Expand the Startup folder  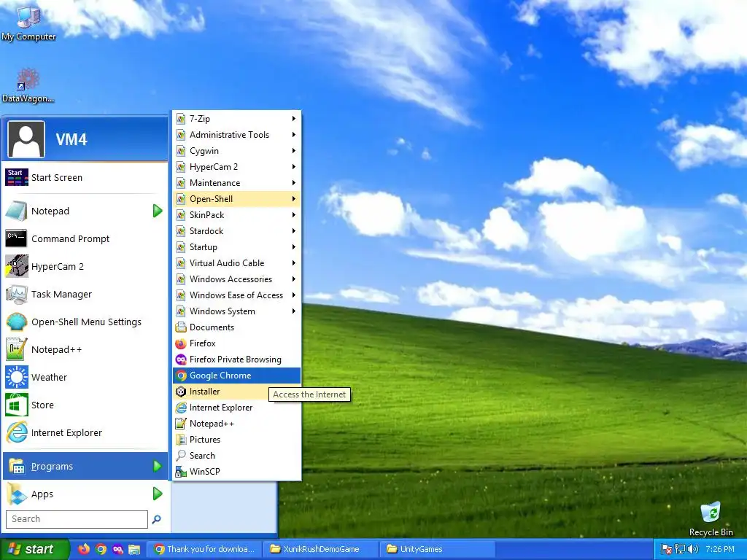237,246
